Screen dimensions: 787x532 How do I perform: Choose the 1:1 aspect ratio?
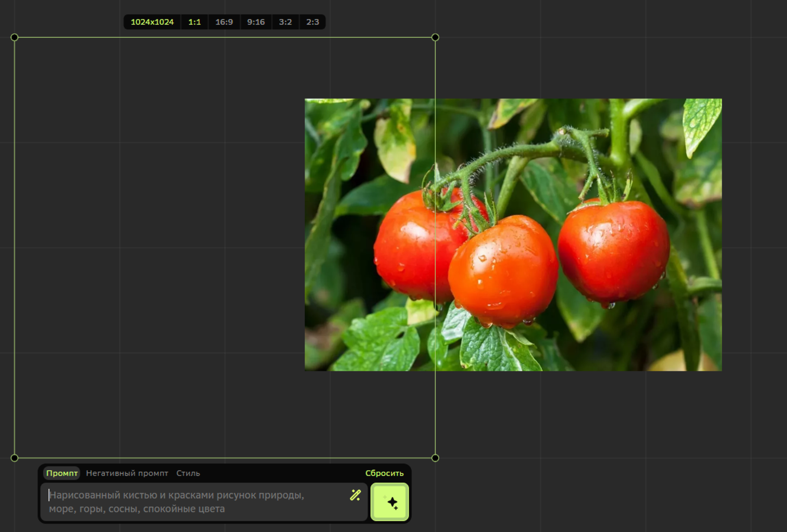click(x=195, y=22)
